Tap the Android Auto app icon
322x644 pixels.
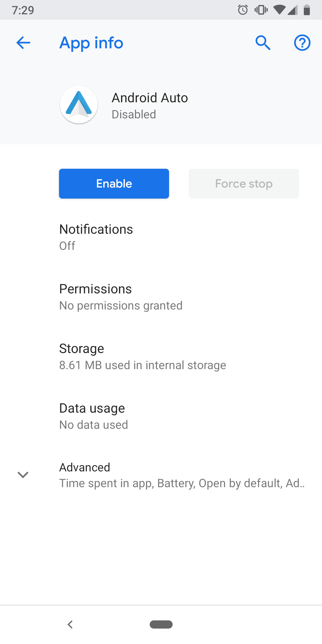click(79, 105)
